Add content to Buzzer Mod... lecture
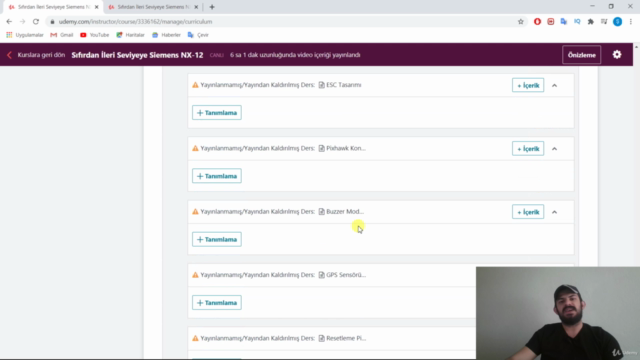 click(528, 212)
